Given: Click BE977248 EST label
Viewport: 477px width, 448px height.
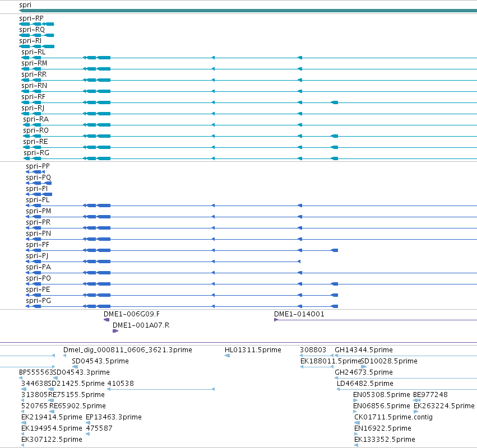Looking at the screenshot, I should (430, 395).
